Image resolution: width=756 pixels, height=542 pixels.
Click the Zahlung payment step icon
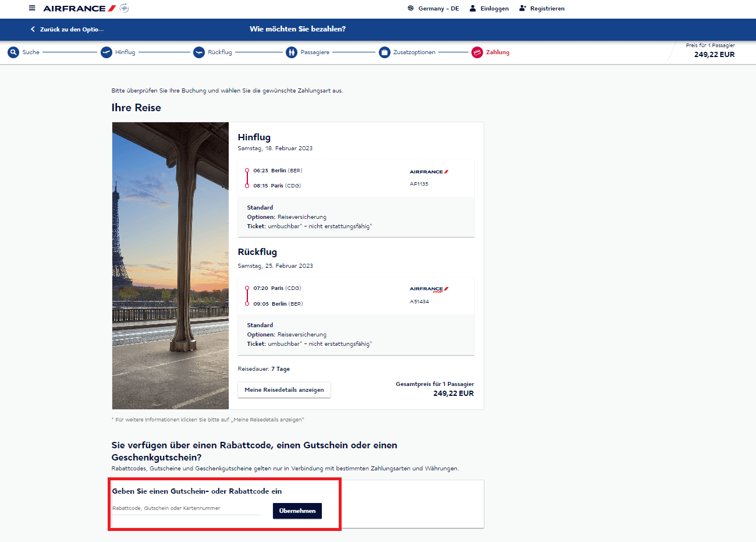click(x=477, y=52)
